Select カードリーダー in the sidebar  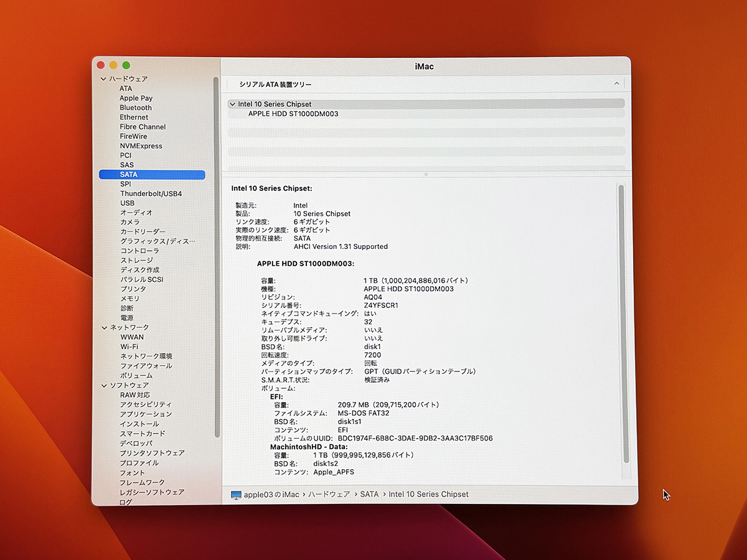pos(143,231)
